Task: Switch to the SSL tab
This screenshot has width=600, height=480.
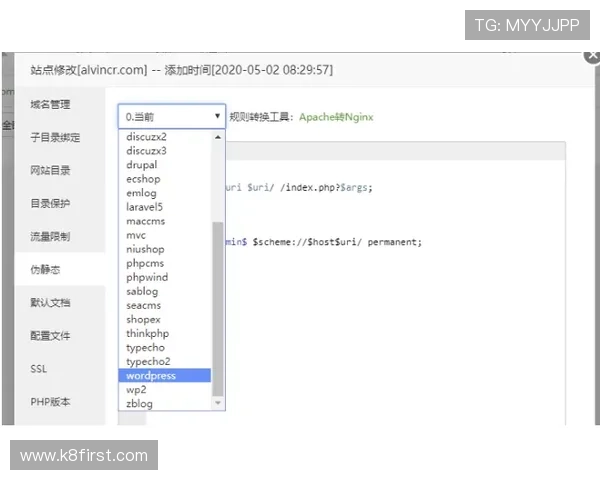Action: click(x=38, y=369)
